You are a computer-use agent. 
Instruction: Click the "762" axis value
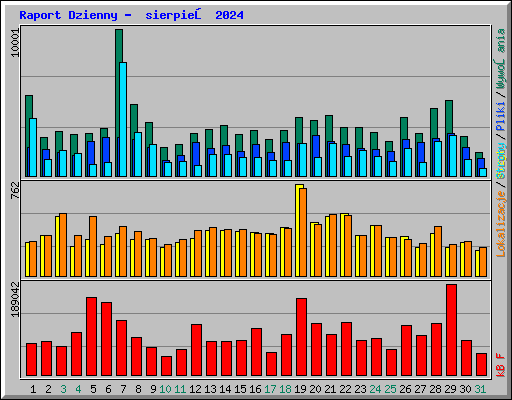(x=15, y=191)
